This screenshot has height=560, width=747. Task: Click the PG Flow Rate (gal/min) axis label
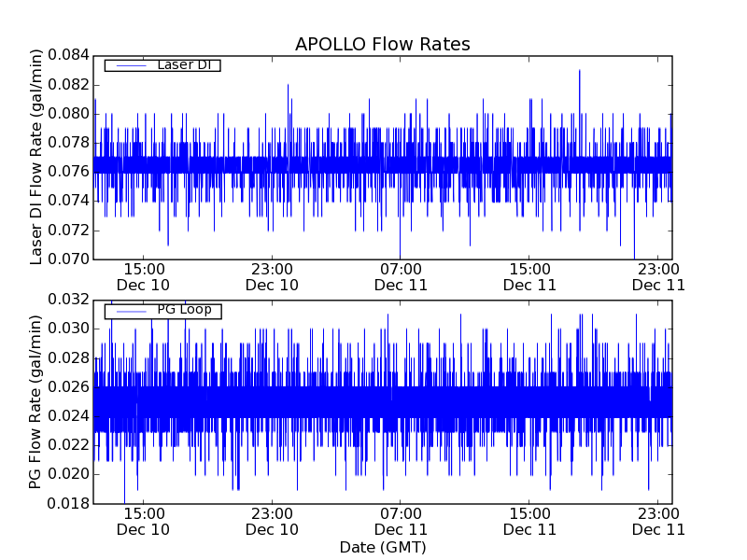(x=35, y=402)
